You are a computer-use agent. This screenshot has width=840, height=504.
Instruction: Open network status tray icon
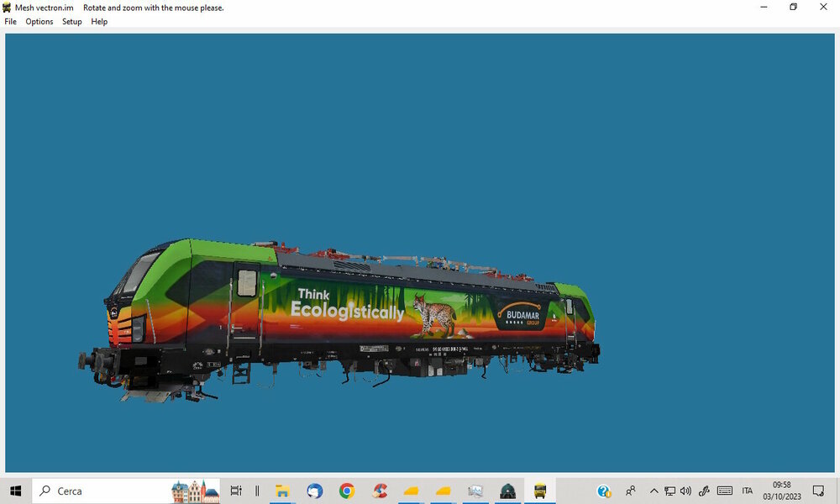pos(669,491)
